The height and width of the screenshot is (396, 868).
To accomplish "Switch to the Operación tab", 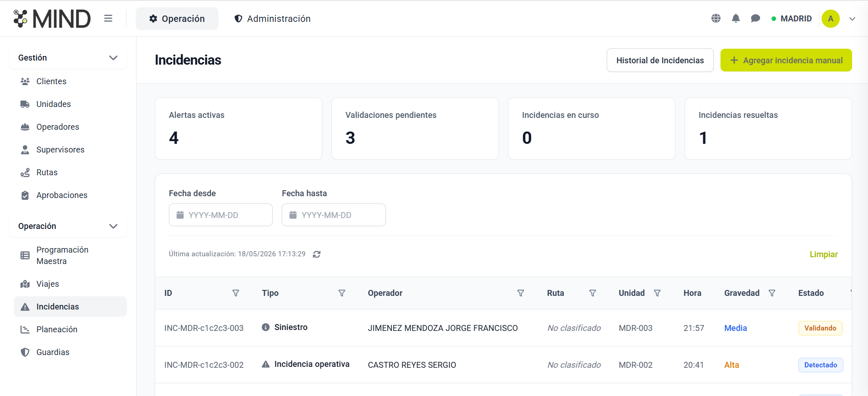I will point(177,19).
